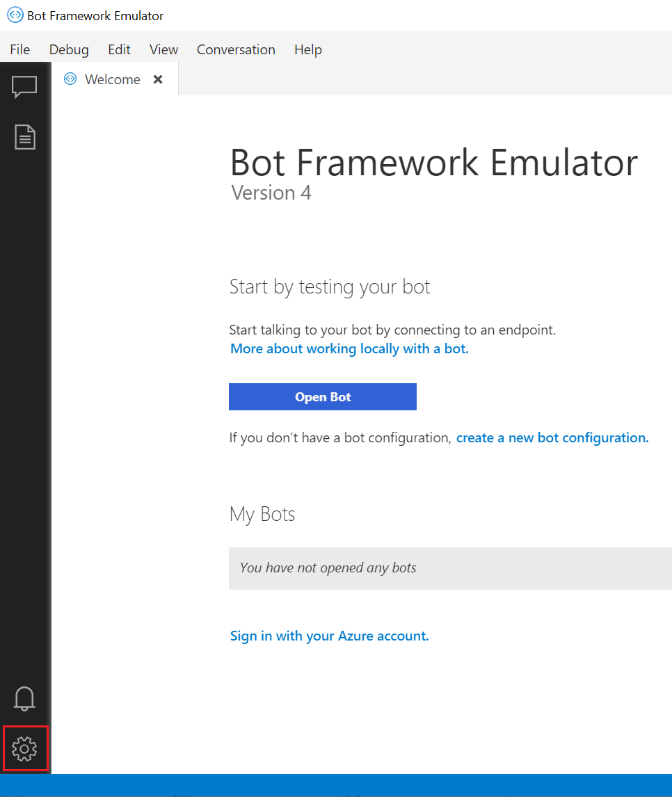Open the Transcripts document icon in the sidebar
The width and height of the screenshot is (672, 797).
24,136
